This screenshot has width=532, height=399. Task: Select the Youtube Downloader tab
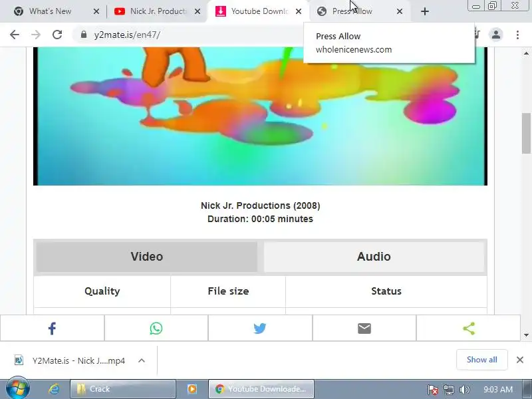coord(259,11)
